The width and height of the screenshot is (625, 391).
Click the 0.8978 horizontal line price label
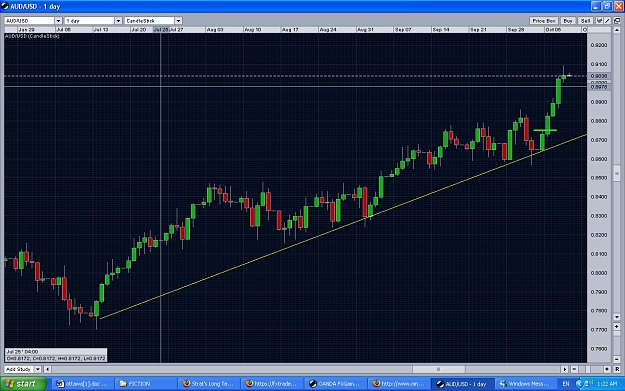pyautogui.click(x=599, y=87)
